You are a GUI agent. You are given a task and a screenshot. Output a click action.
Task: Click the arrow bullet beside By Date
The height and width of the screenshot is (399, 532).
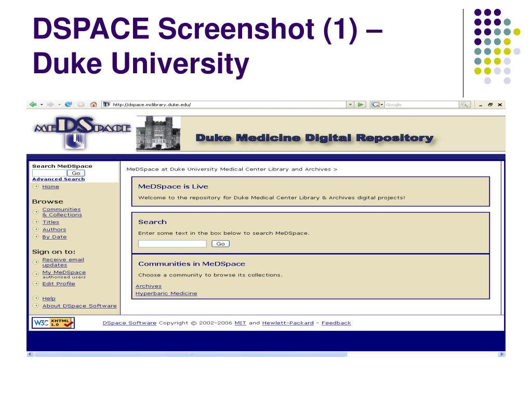[x=36, y=237]
